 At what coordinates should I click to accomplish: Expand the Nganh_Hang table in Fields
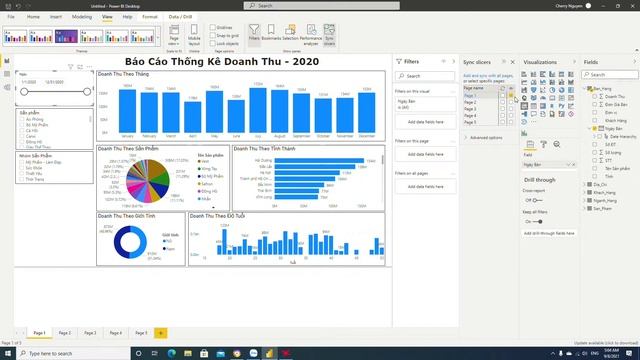coord(584,200)
